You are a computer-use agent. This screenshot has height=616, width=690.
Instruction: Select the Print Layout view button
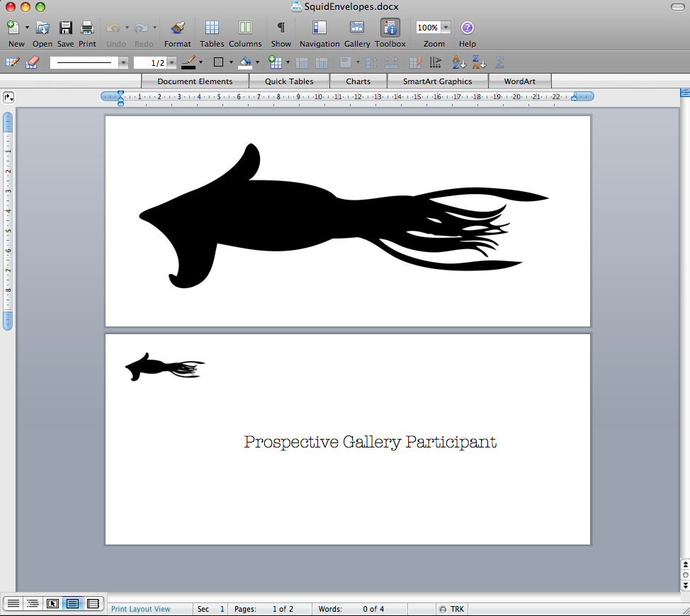point(72,604)
